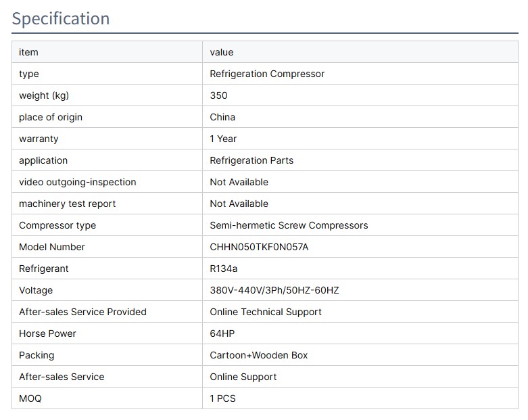528x420 pixels.
Task: Click the '1 Year' warranty value
Action: tap(223, 139)
